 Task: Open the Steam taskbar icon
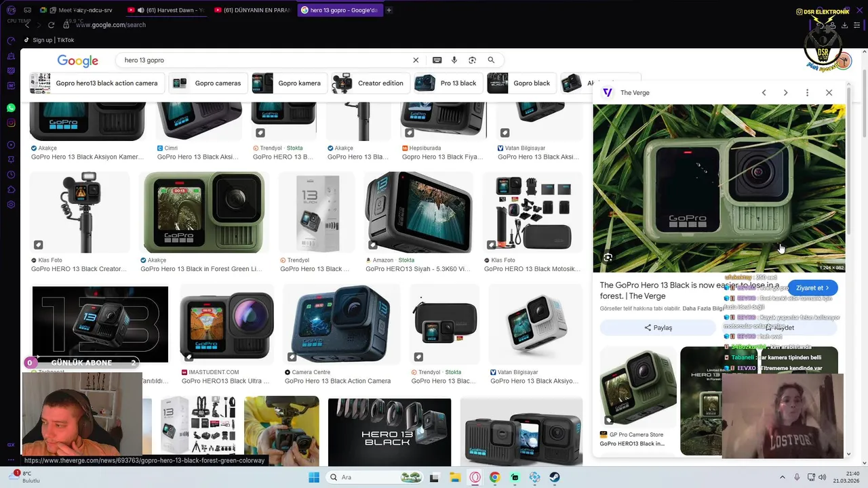coord(555,477)
